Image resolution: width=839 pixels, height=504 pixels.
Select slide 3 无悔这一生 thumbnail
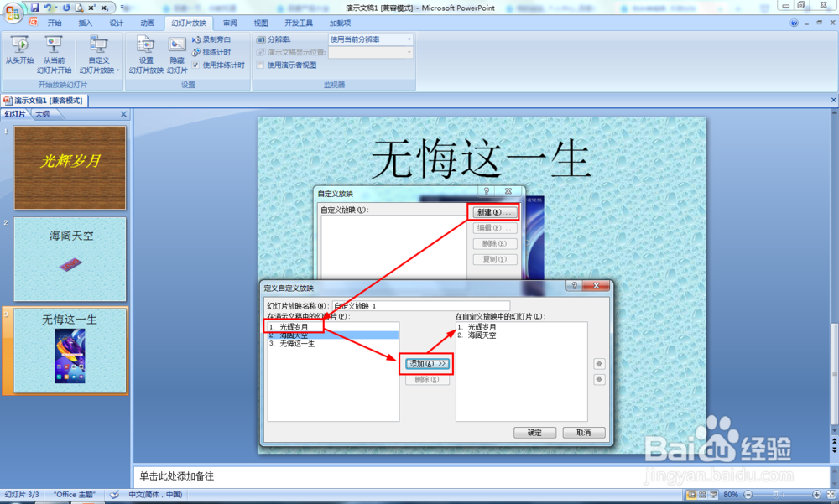(x=70, y=351)
